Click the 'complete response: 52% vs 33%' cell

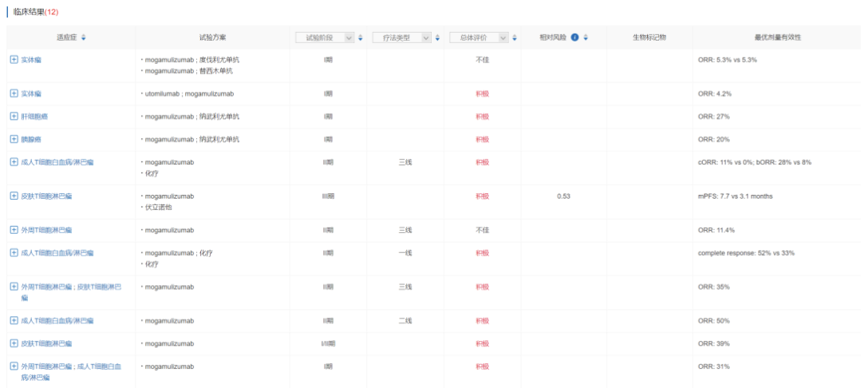[x=746, y=253]
